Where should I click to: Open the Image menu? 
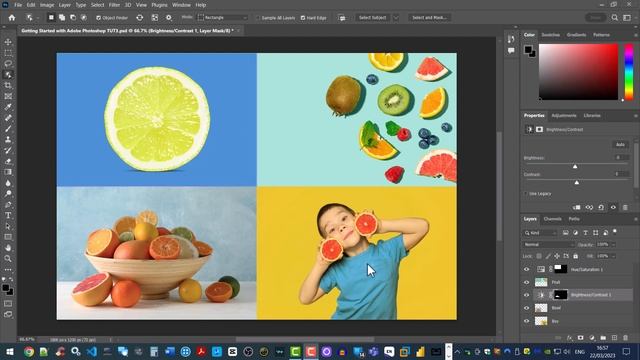[x=47, y=5]
